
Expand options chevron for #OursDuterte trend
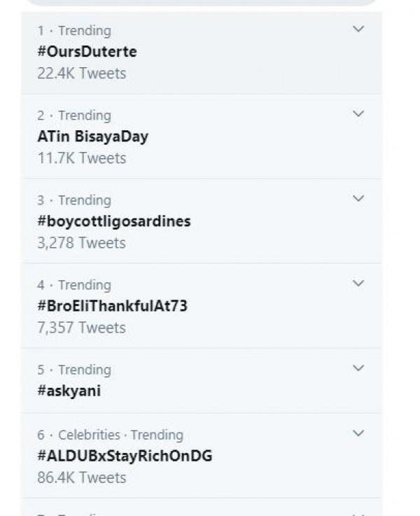pyautogui.click(x=358, y=29)
